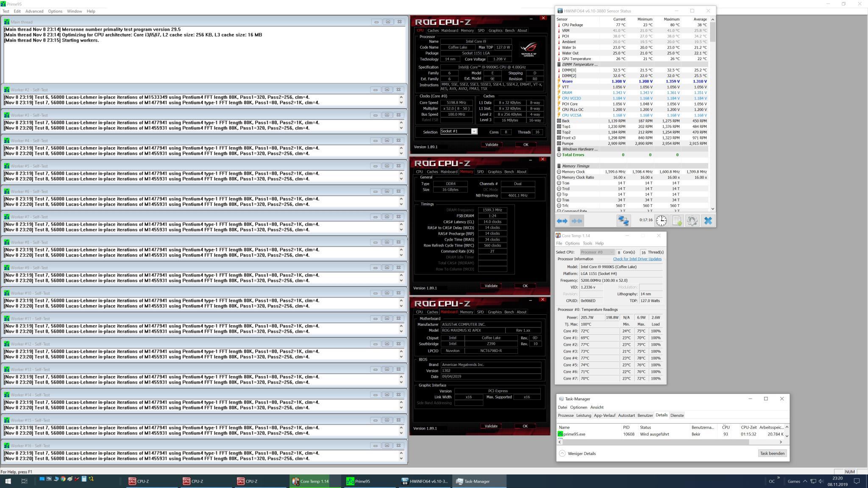Click OK in the memory CPU-Z window
The width and height of the screenshot is (868, 488).
pos(525,286)
